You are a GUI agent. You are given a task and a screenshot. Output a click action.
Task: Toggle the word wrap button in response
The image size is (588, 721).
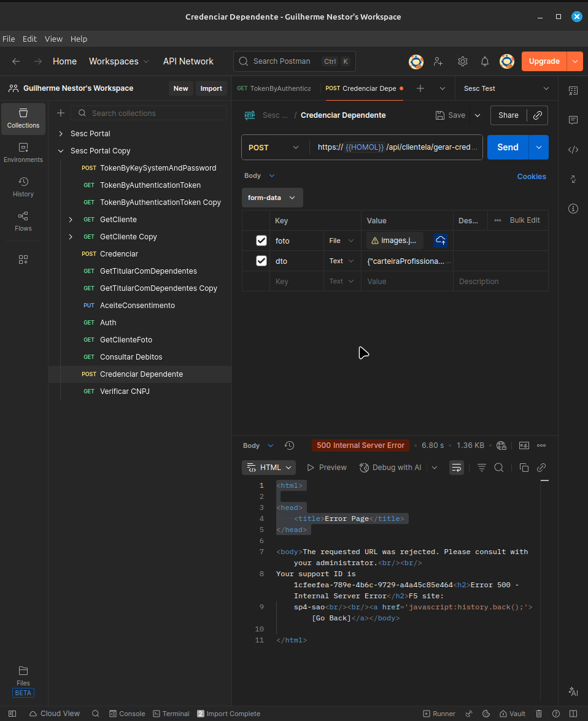[457, 468]
